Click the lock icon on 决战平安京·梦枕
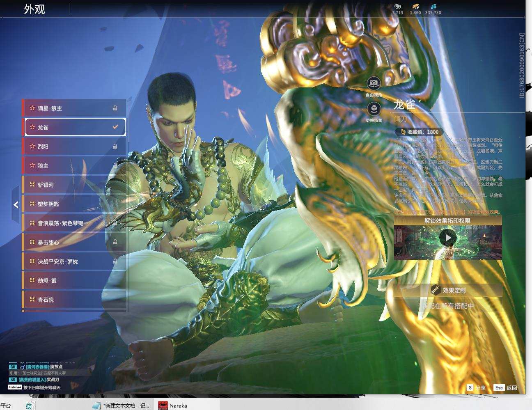Viewport: 532px width, 410px height. click(x=115, y=261)
